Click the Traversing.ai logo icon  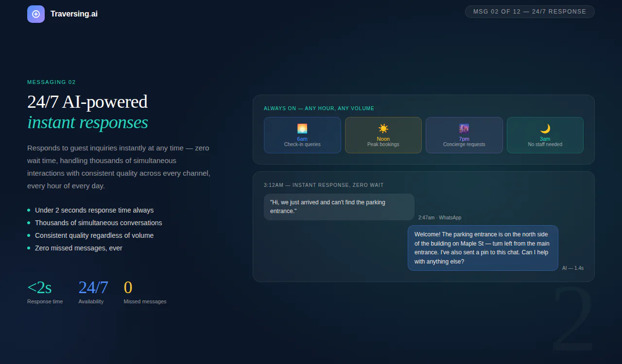[36, 14]
